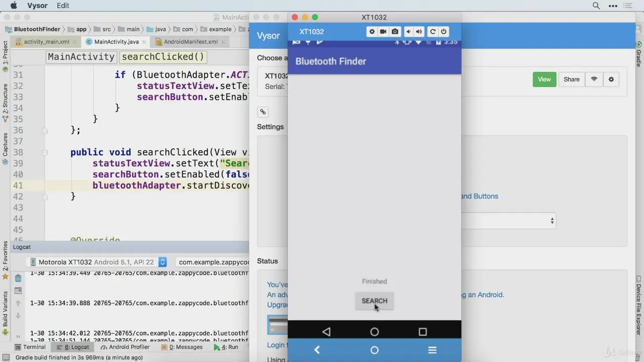Viewport: 644px width, 362px height.
Task: Open the Terminal tool window
Action: tap(30, 347)
